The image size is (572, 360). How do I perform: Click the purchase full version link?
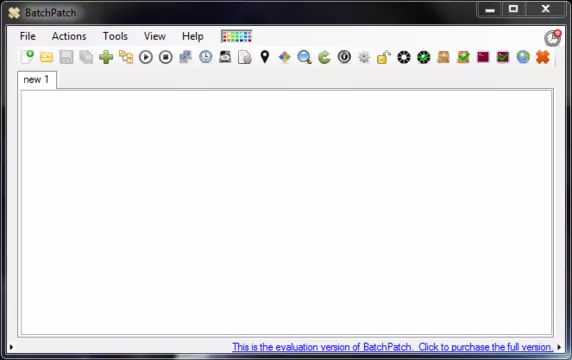(x=393, y=347)
